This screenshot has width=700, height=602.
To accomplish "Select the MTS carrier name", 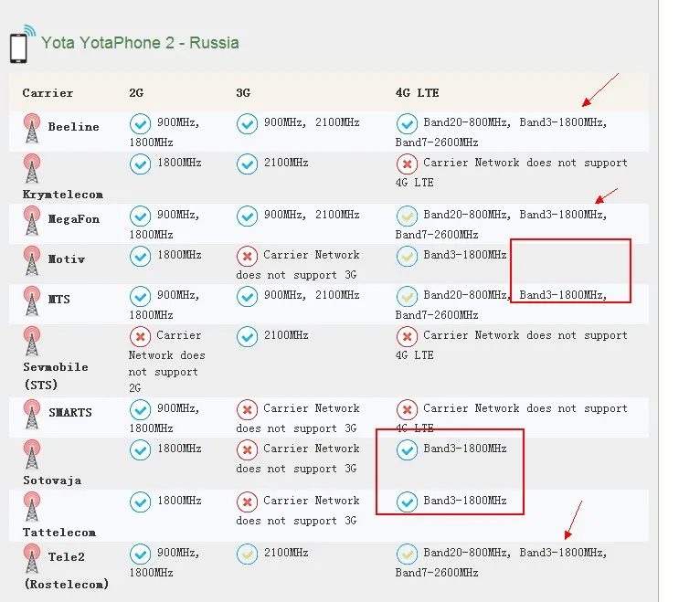I will [58, 300].
